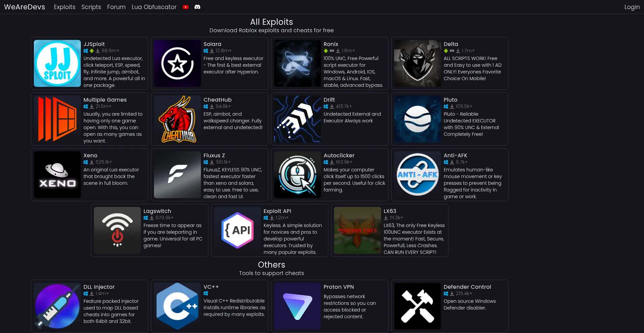Viewport: 644px width, 333px height.
Task: Click the Proton VPN logo
Action: point(298,306)
